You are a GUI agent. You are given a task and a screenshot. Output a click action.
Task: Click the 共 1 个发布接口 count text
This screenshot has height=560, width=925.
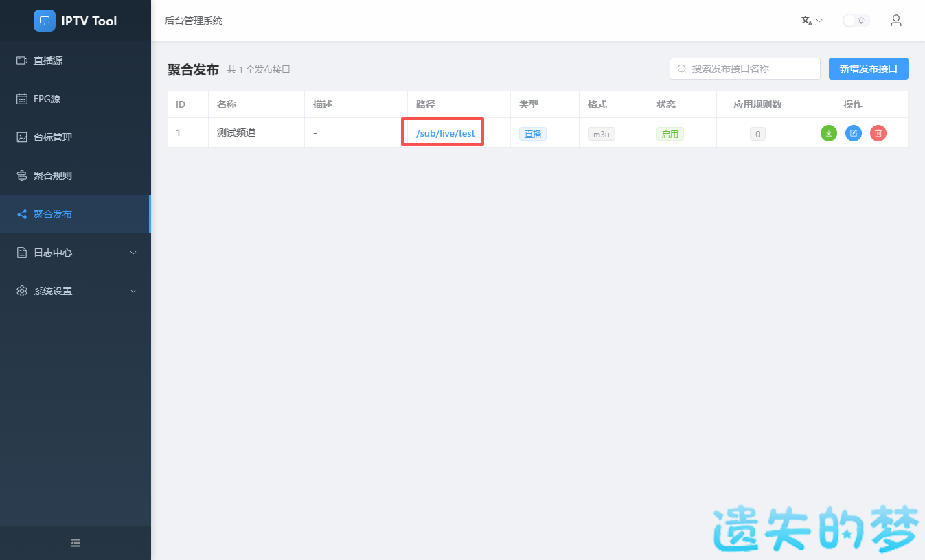259,69
